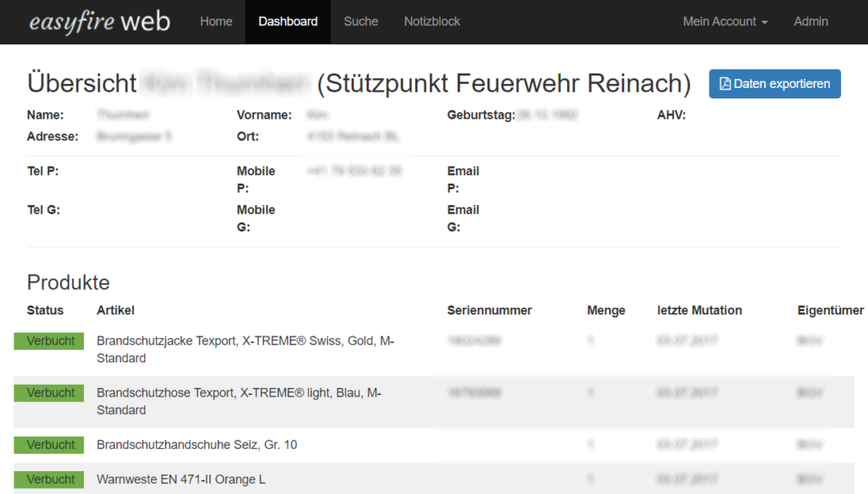Click the Status column header
Image resolution: width=868 pixels, height=494 pixels.
(46, 310)
